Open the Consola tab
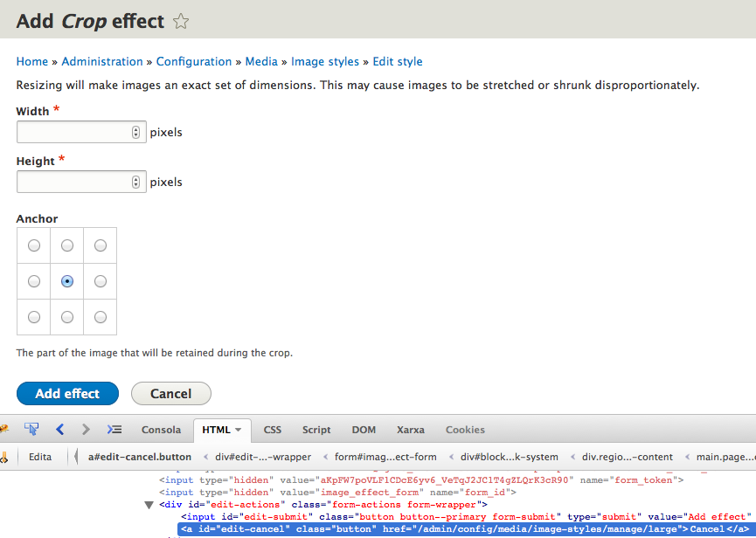 point(161,430)
